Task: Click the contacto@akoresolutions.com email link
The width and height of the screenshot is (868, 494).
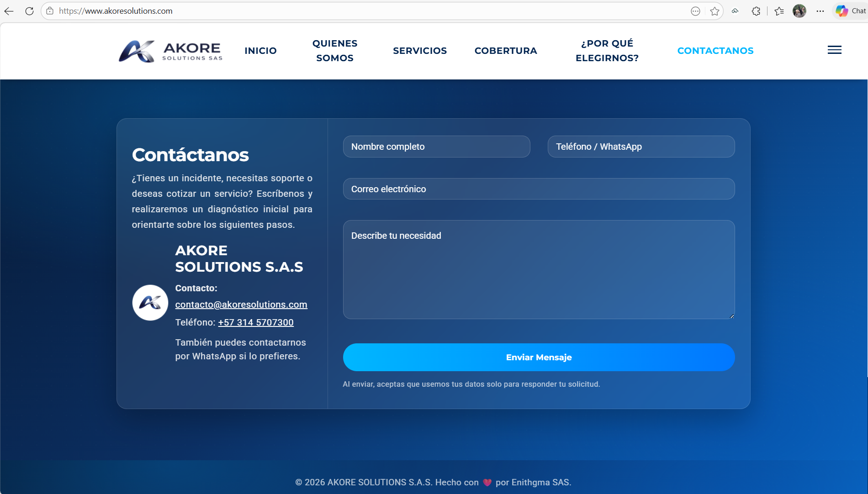Action: click(241, 305)
